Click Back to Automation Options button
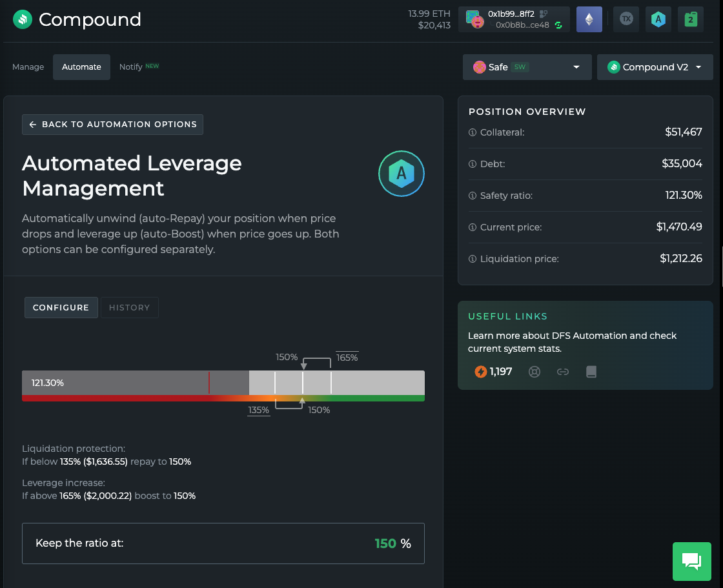 coord(113,125)
